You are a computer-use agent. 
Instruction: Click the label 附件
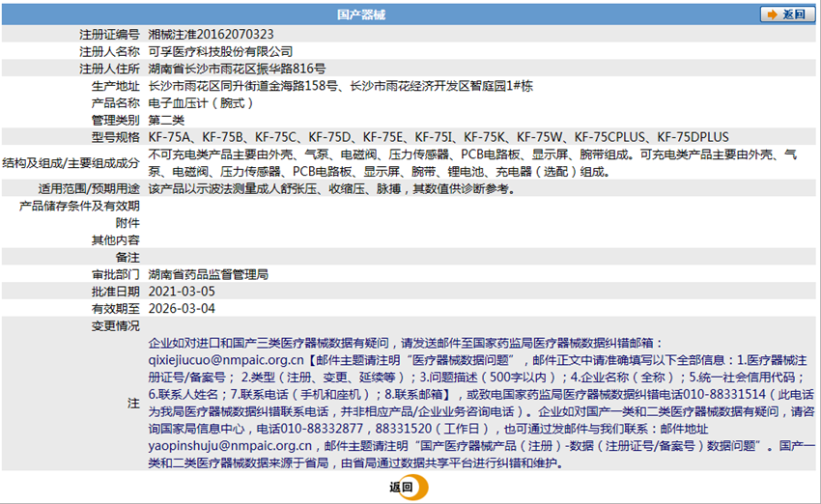(127, 223)
